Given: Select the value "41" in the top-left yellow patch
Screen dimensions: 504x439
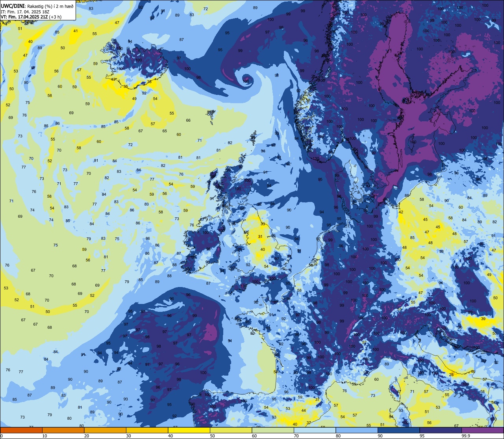Looking at the screenshot, I should [x=76, y=31].
